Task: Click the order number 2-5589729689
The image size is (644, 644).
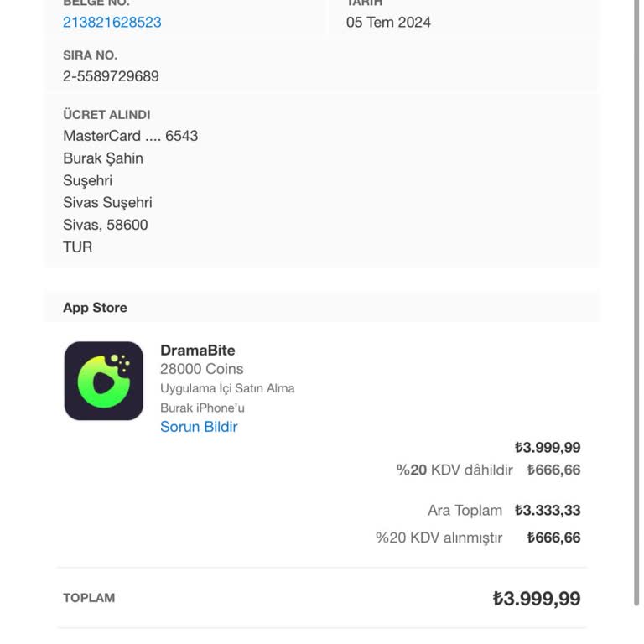Action: [111, 76]
